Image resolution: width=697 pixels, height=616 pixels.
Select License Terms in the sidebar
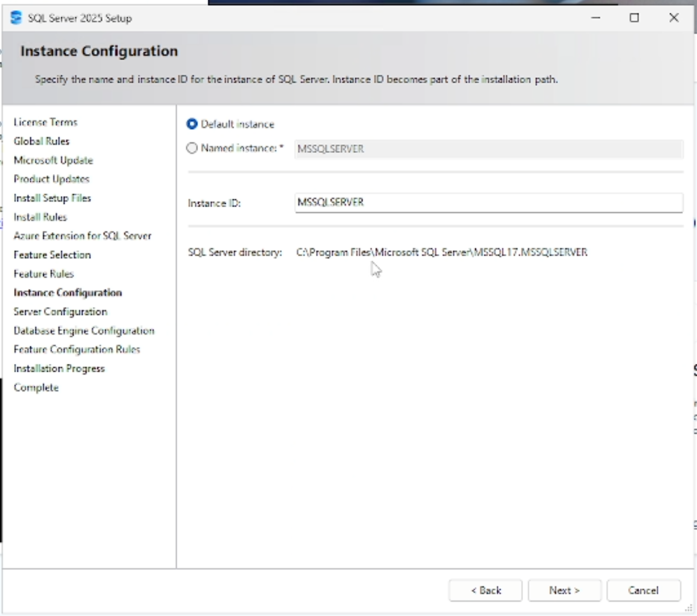45,122
